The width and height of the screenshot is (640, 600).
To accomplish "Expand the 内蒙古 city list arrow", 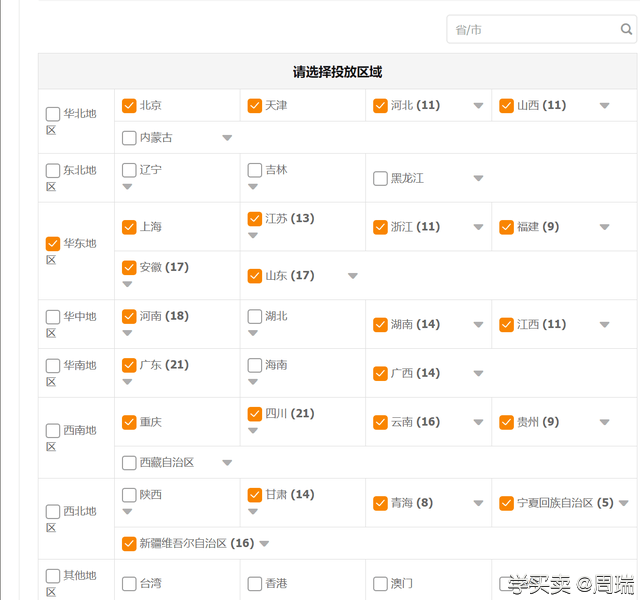I will [x=227, y=138].
